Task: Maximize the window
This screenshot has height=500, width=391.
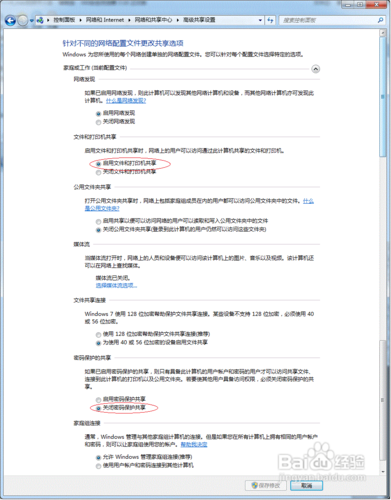Action: tap(360, 5)
